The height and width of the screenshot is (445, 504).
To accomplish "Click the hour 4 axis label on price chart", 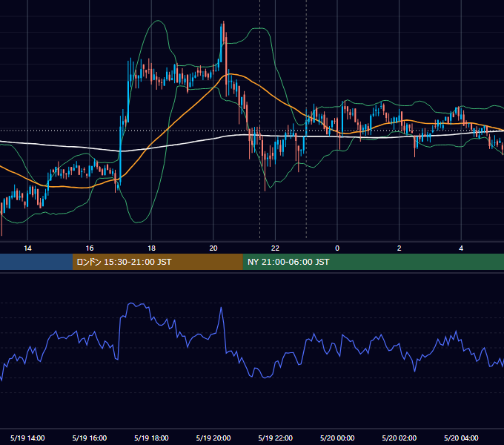I will tap(461, 248).
